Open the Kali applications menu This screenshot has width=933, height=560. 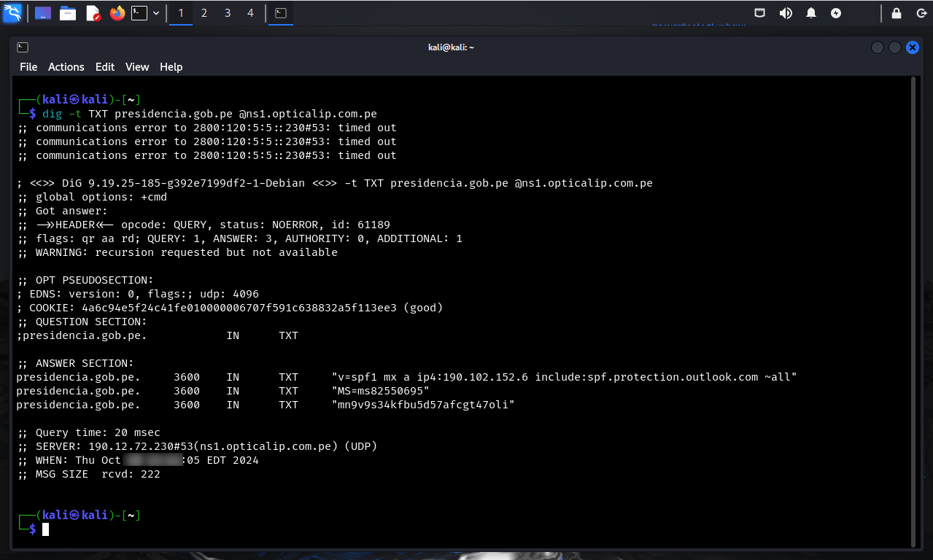point(13,12)
